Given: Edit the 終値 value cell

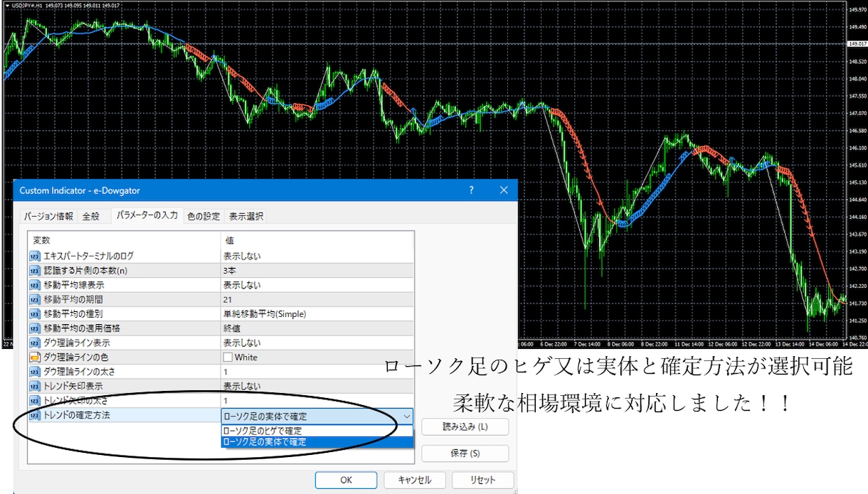Looking at the screenshot, I should pos(317,328).
